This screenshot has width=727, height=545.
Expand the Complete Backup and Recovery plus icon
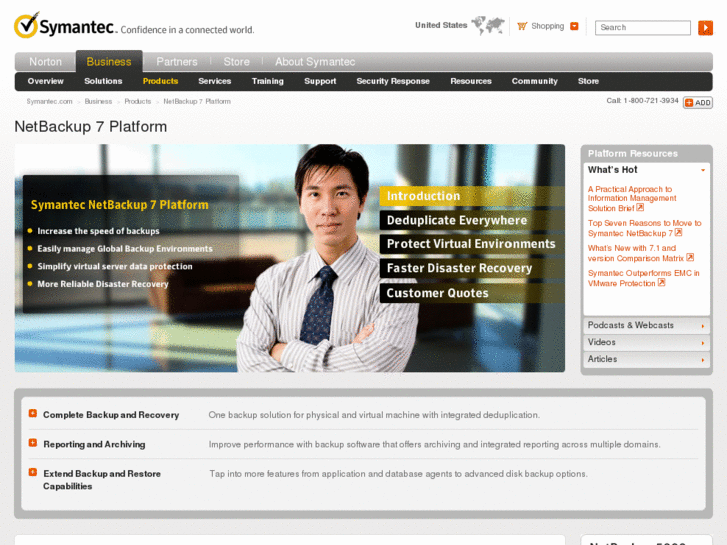pos(32,413)
